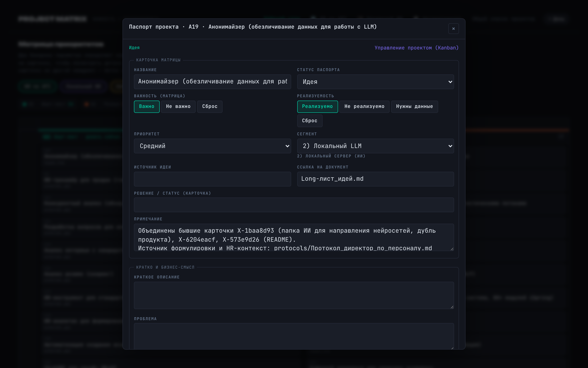Select the Не важно option
Viewport: 588px width, 368px height.
coord(178,107)
